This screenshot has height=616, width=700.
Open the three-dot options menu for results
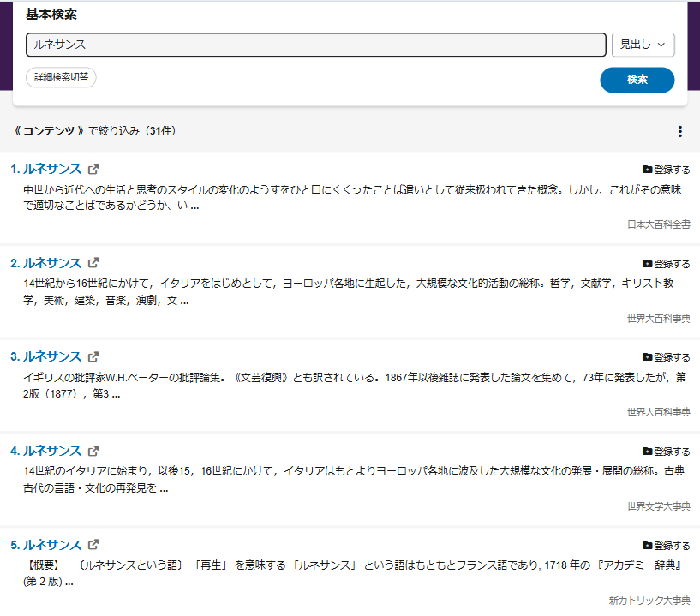click(680, 131)
